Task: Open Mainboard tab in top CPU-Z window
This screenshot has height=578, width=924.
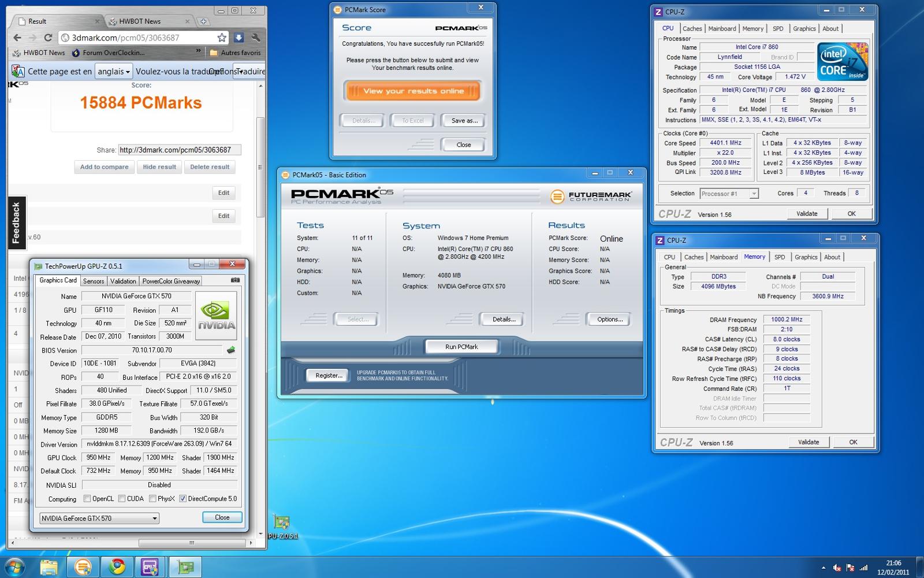Action: [x=722, y=28]
